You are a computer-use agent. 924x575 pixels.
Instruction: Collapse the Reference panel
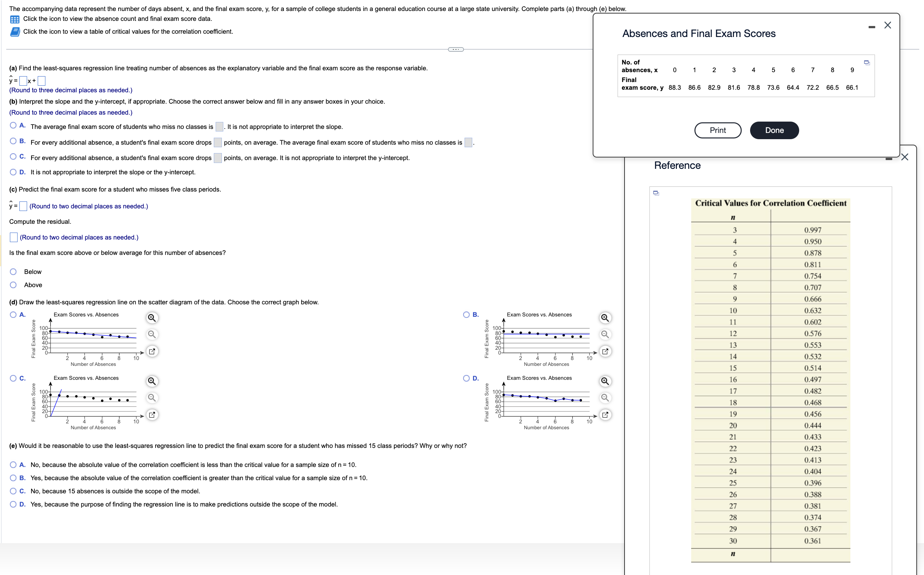click(x=888, y=159)
